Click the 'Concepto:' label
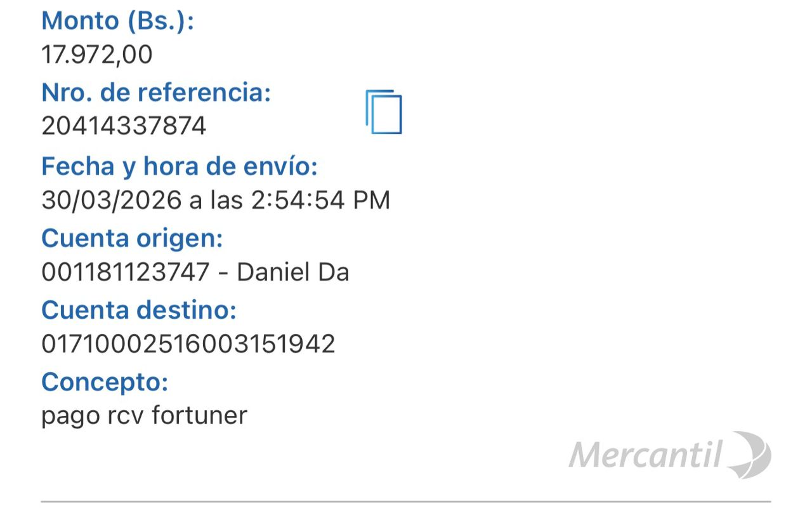This screenshot has height=513, width=812. click(105, 382)
